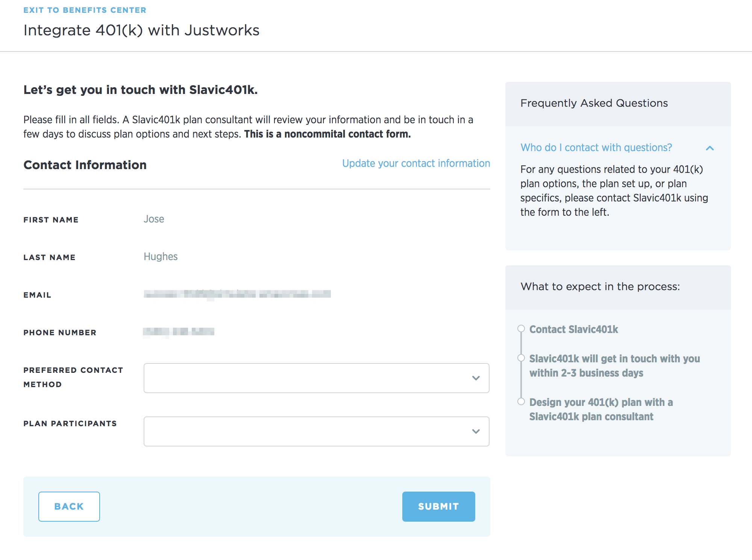
Task: Submit the contact form
Action: point(438,507)
